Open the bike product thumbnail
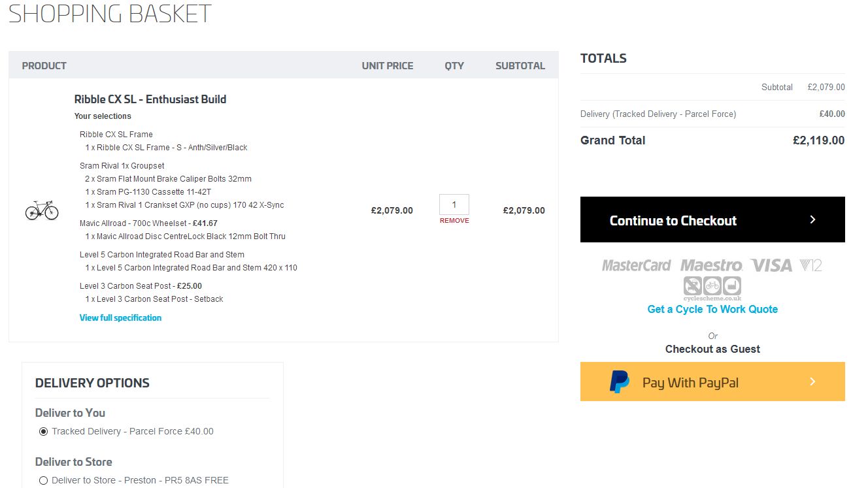The height and width of the screenshot is (488, 868). (x=42, y=210)
